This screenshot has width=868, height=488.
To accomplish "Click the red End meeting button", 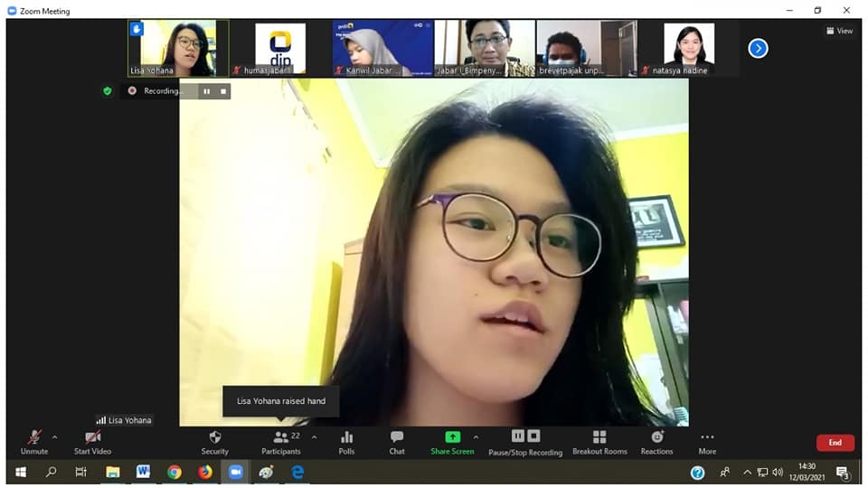I will pyautogui.click(x=835, y=443).
